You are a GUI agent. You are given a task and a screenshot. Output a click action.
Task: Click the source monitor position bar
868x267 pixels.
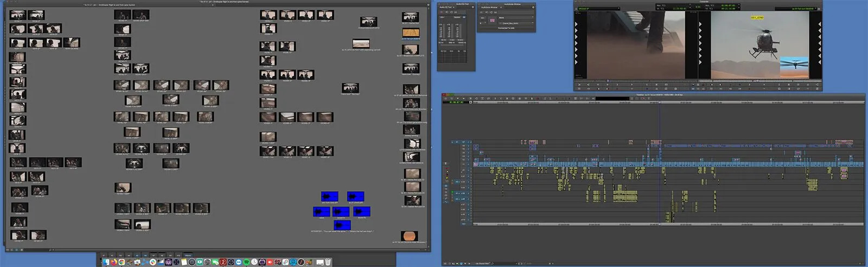(635, 81)
